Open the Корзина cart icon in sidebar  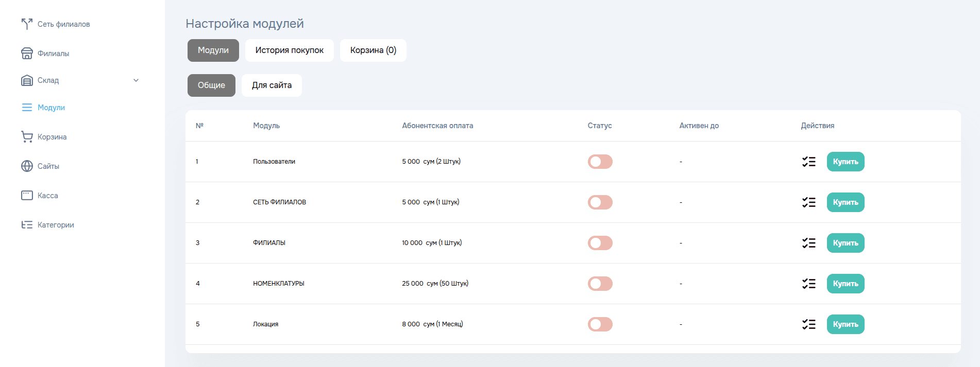click(27, 137)
